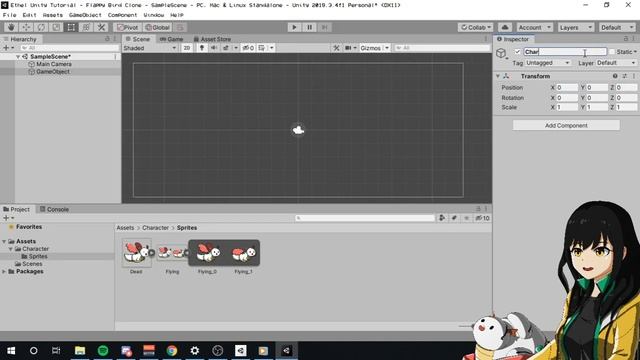Screen dimensions: 640x360
Task: Open custom editor tools
Action: [x=102, y=27]
